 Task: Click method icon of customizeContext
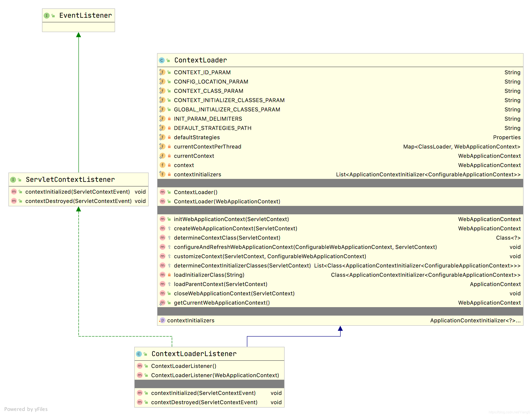coord(163,256)
